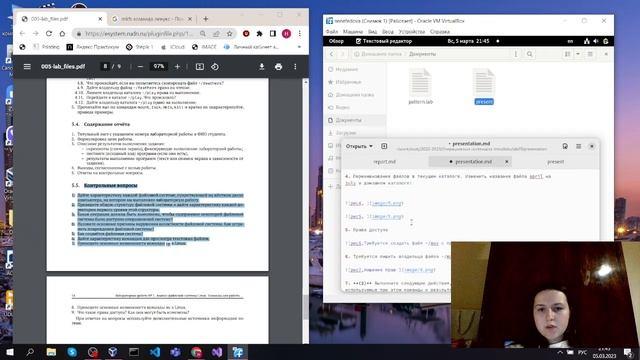Show more bookmarks with the chevron
The width and height of the screenshot is (640, 360).
point(299,47)
